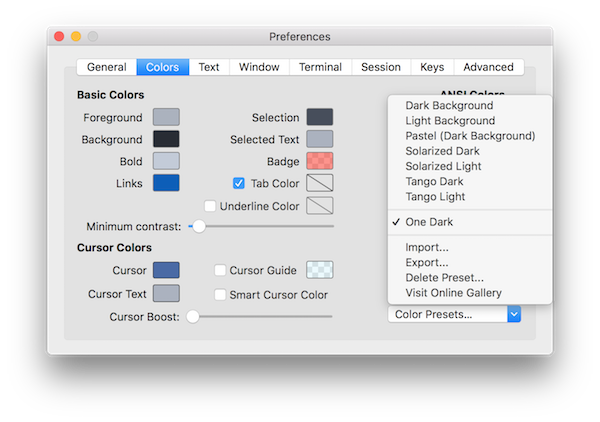Select the Tango Dark preset
This screenshot has width=600, height=422.
(x=470, y=181)
